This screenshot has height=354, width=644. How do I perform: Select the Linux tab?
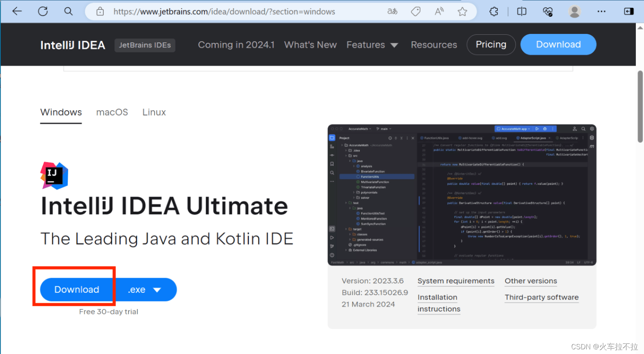pos(154,113)
